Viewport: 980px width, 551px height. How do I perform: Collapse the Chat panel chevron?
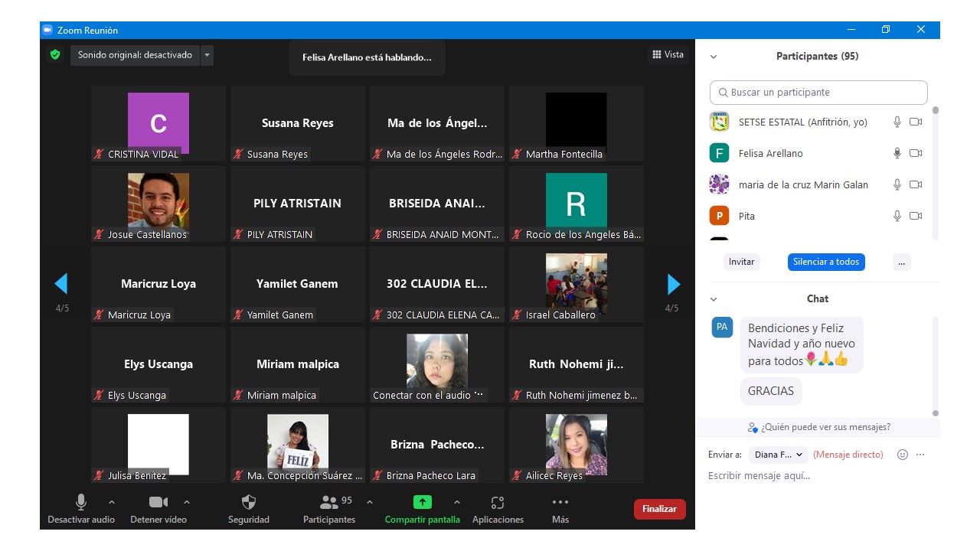tap(714, 299)
